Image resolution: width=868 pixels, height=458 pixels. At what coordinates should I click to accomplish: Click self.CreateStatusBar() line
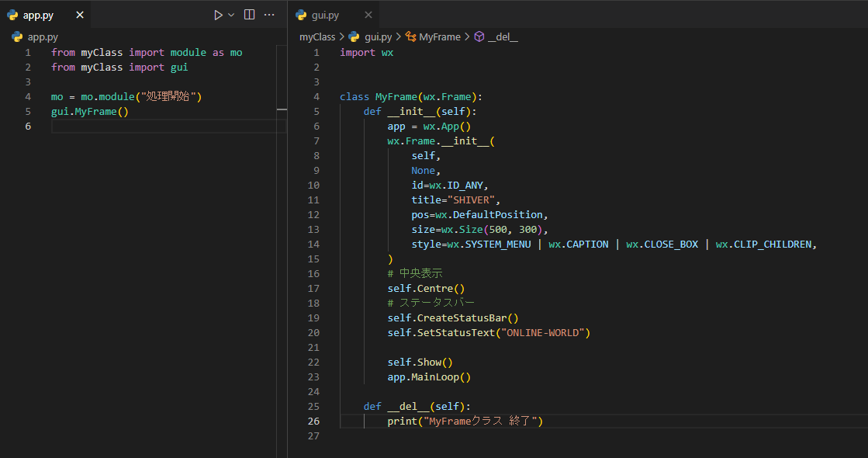(x=453, y=318)
